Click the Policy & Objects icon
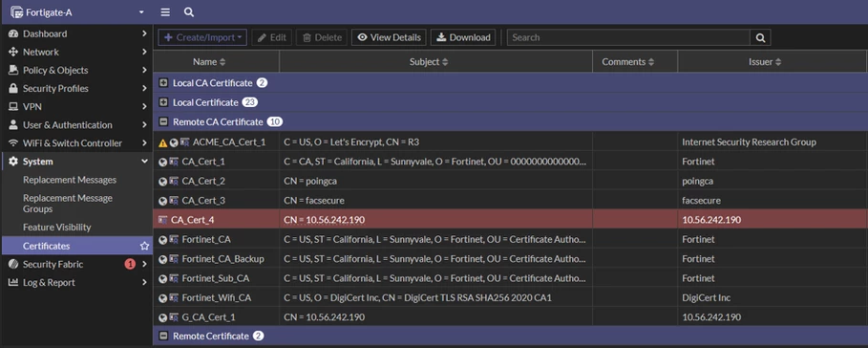This screenshot has width=868, height=348. [13, 71]
